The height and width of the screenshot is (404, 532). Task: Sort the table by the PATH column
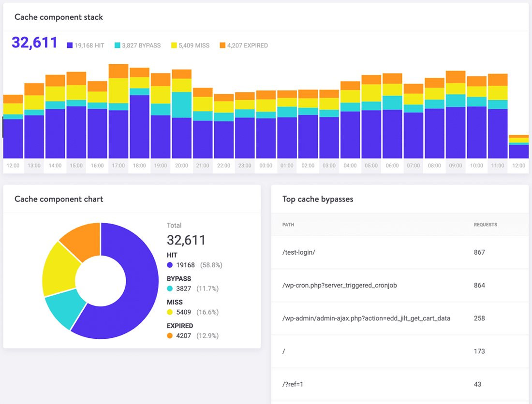coord(288,225)
